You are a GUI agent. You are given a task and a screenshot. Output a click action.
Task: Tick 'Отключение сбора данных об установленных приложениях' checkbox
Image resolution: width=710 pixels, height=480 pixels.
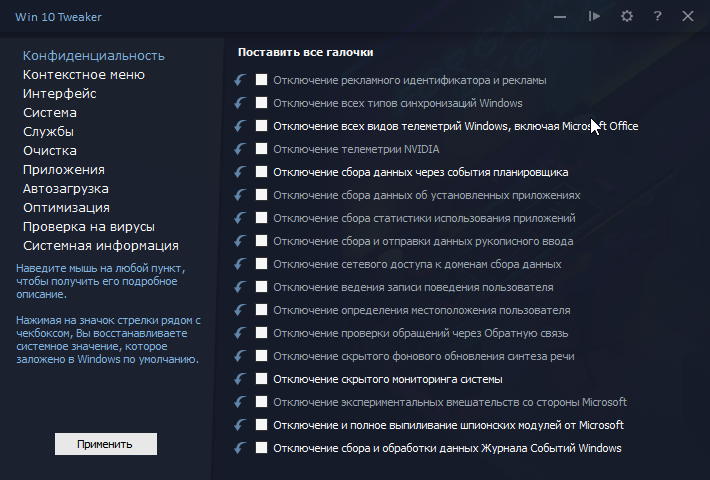tap(261, 195)
